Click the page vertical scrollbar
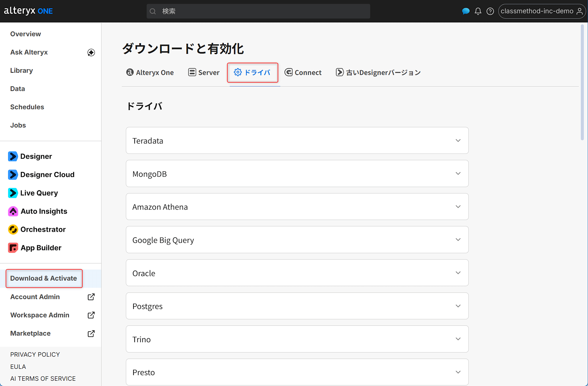This screenshot has height=386, width=588. (582, 82)
